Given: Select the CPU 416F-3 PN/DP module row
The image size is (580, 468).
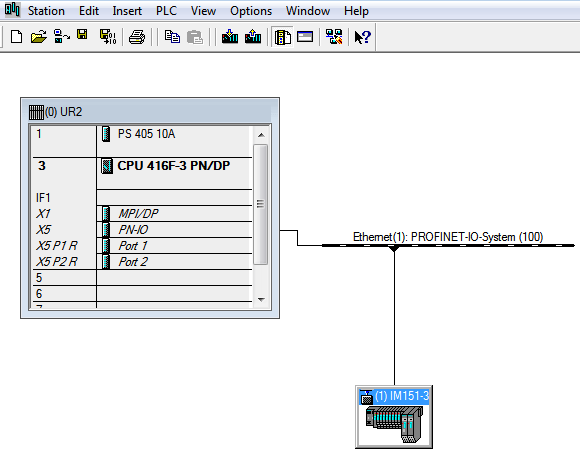Looking at the screenshot, I should pyautogui.click(x=142, y=174).
